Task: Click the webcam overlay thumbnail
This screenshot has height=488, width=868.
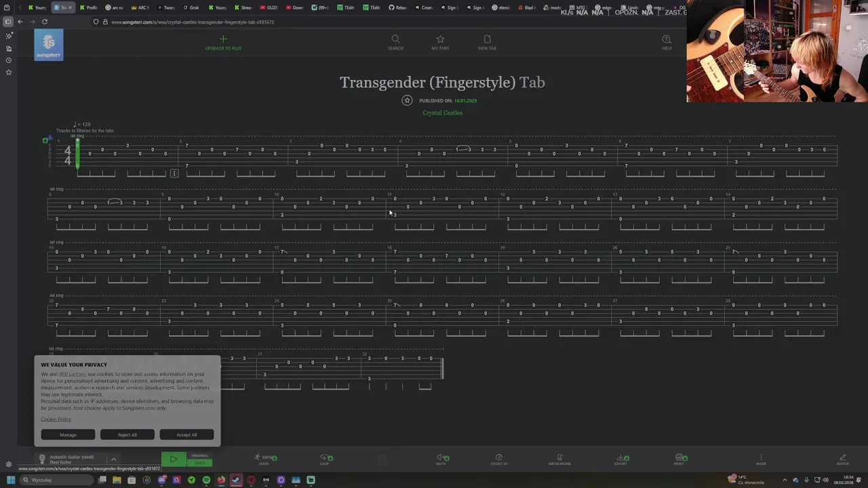Action: click(777, 51)
